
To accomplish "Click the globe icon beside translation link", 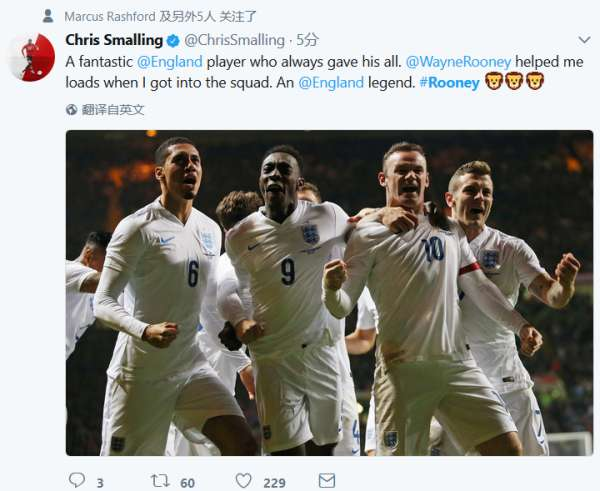I will tap(73, 109).
